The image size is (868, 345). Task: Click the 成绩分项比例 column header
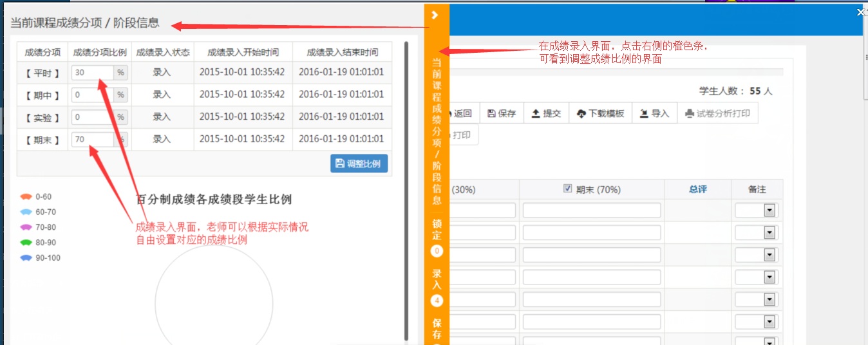click(x=100, y=52)
